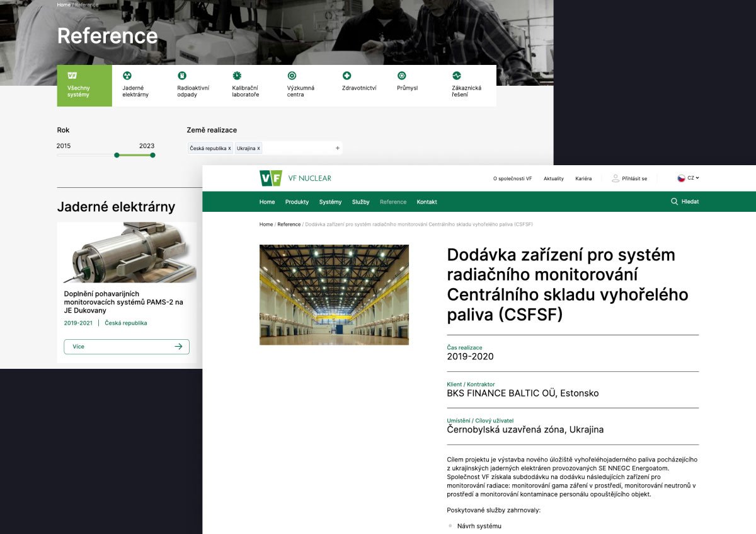Click the Více button
Image resolution: width=756 pixels, height=534 pixels.
(126, 347)
